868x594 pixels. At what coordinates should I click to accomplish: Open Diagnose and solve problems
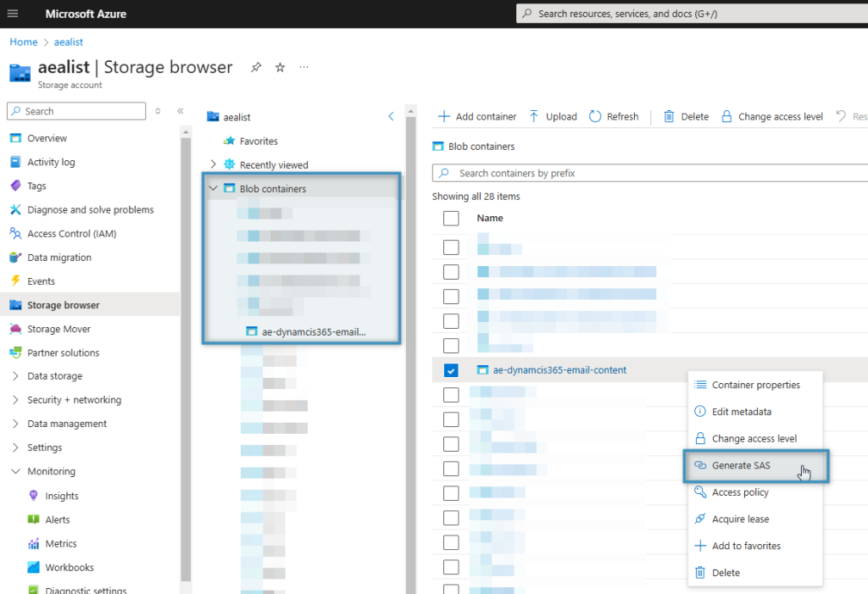[90, 210]
